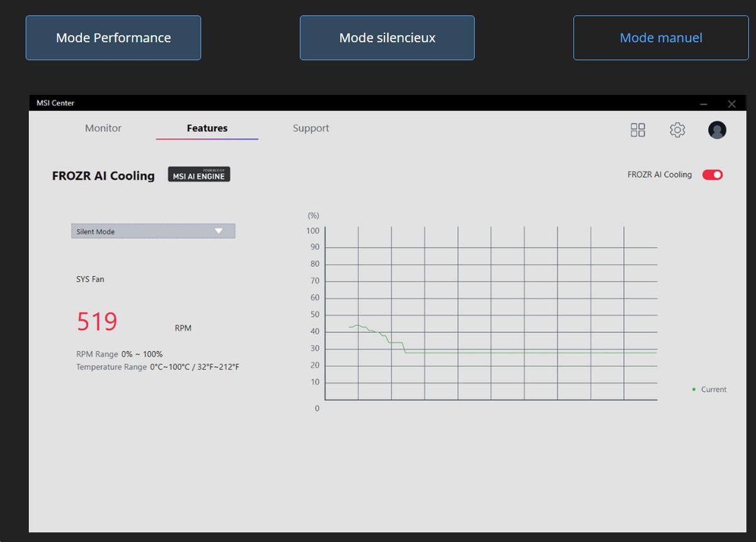Open the apps grid icon
This screenshot has height=542, width=756.
tap(638, 130)
